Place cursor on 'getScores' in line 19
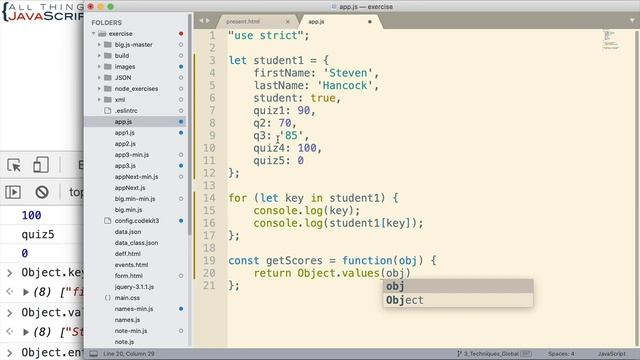The width and height of the screenshot is (640, 360). click(x=294, y=260)
